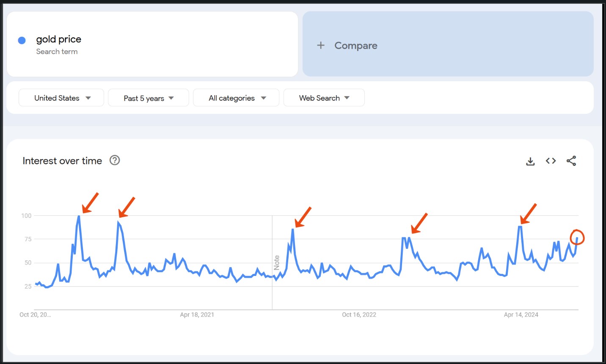The height and width of the screenshot is (364, 606).
Task: Open the interest over time help icon
Action: [x=115, y=160]
